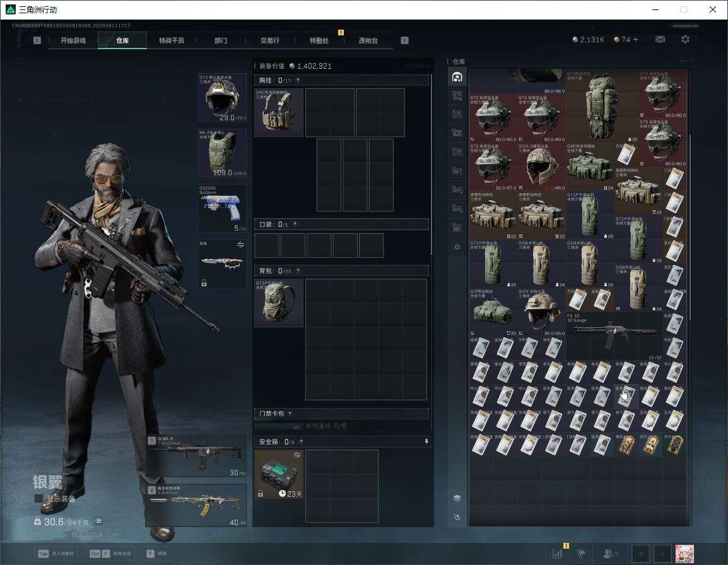Switch to the 特战干员 tab

172,40
